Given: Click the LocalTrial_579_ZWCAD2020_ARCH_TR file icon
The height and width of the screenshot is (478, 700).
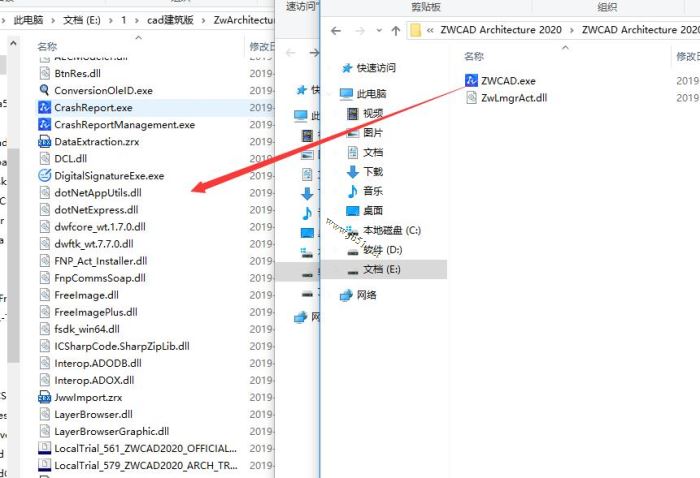Looking at the screenshot, I should point(45,465).
